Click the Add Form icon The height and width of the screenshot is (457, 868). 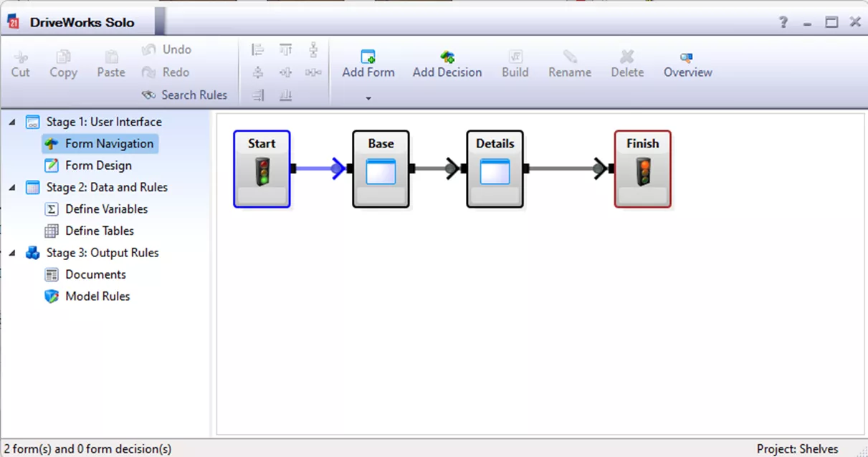pyautogui.click(x=368, y=57)
